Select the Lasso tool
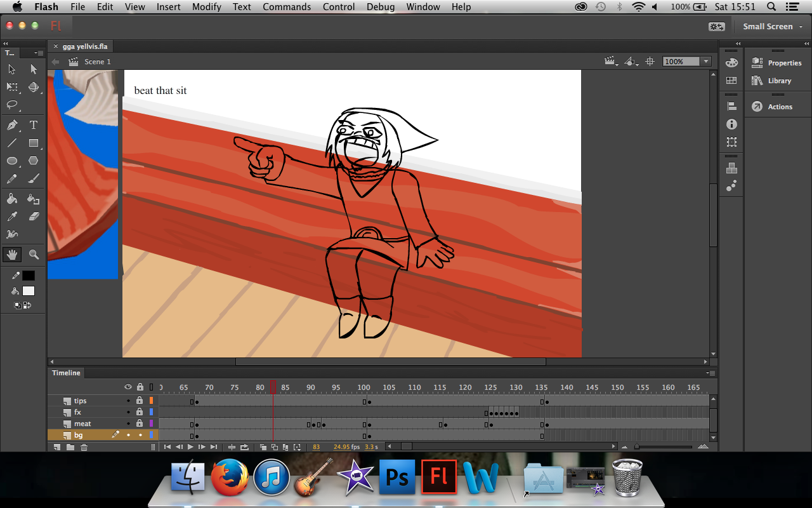This screenshot has height=508, width=812. tap(12, 105)
